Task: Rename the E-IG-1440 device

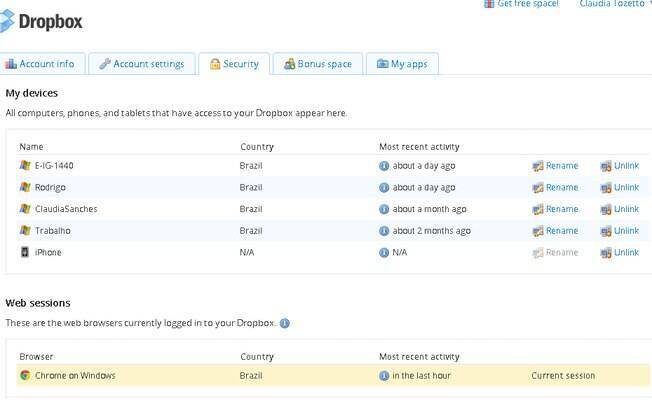Action: [562, 166]
